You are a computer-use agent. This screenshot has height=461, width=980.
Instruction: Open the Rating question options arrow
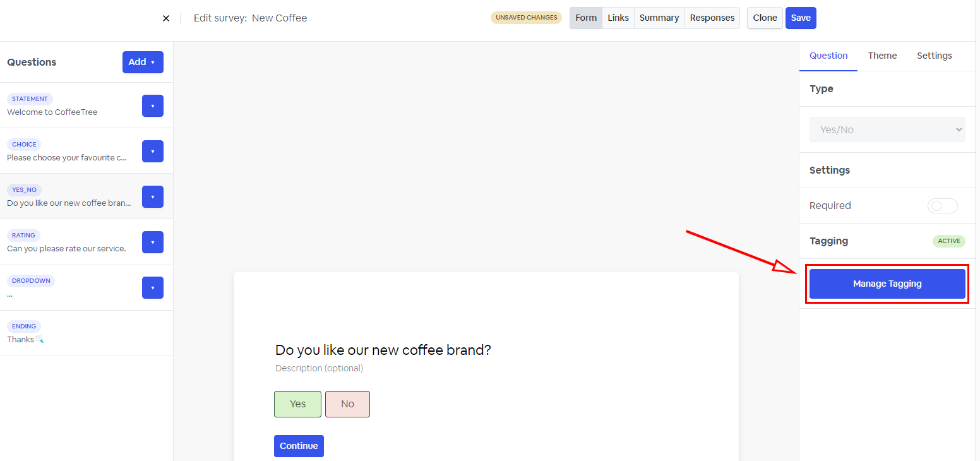click(x=153, y=242)
